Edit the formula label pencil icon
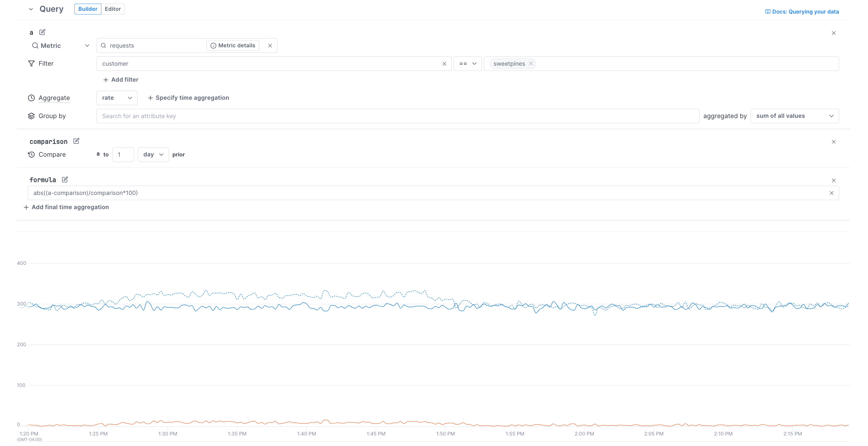The image size is (868, 446). click(64, 179)
